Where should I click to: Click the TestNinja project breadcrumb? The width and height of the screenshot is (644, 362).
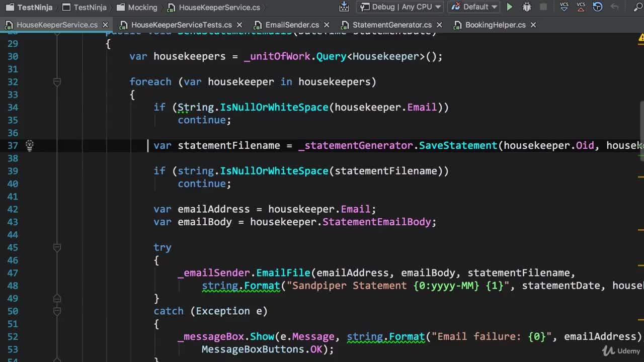coord(84,7)
